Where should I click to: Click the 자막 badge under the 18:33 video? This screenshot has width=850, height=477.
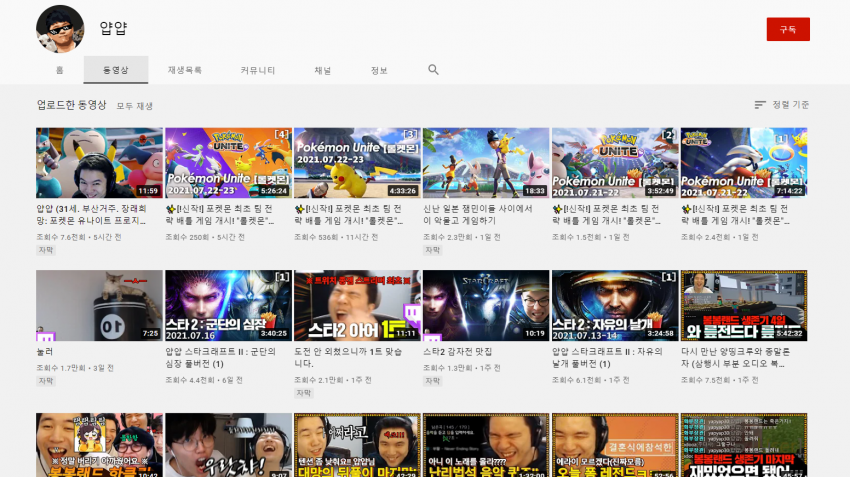pos(433,250)
